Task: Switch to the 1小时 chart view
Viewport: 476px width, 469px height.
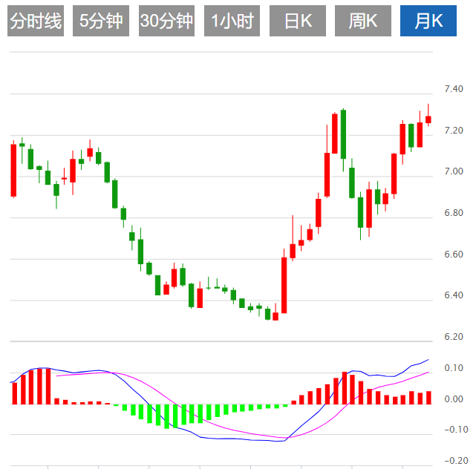Action: tap(232, 22)
